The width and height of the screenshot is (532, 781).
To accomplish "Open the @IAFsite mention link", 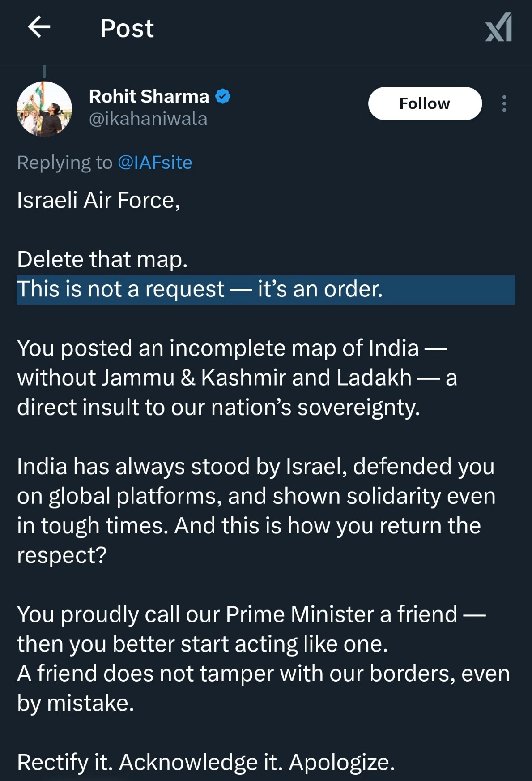I will pos(155,163).
